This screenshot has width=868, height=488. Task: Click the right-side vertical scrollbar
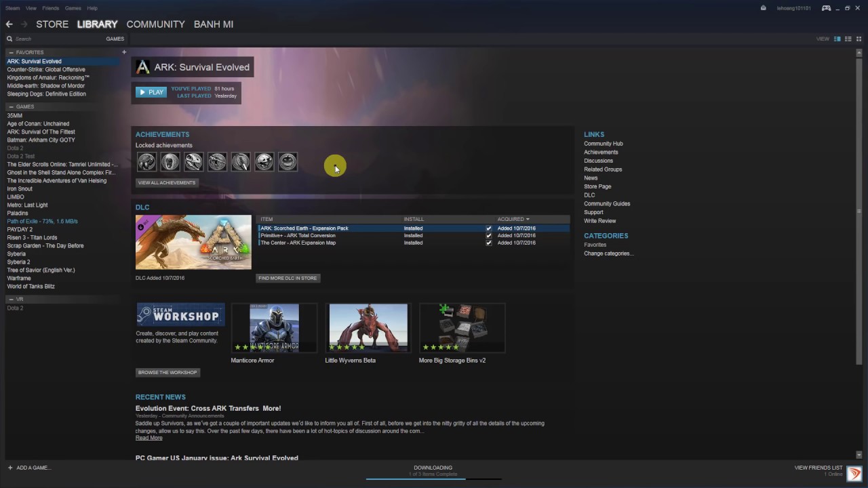[859, 210]
